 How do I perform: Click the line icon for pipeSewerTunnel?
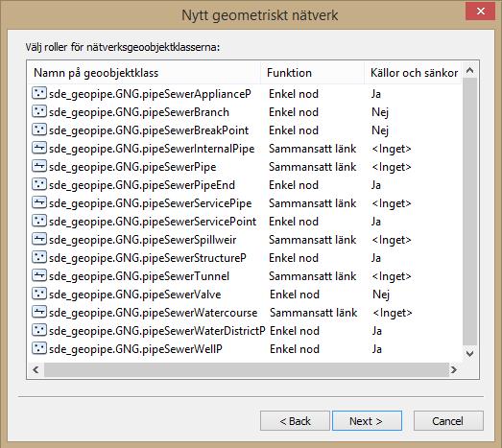39,275
